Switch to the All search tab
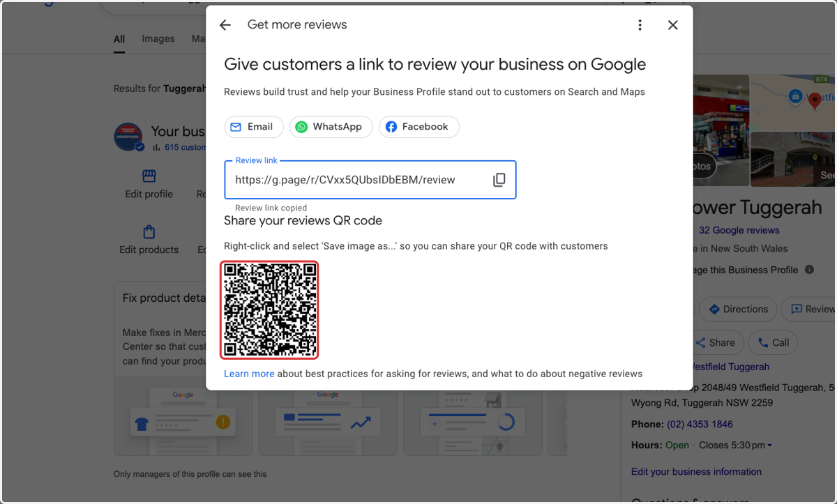Image resolution: width=837 pixels, height=504 pixels. coord(119,39)
